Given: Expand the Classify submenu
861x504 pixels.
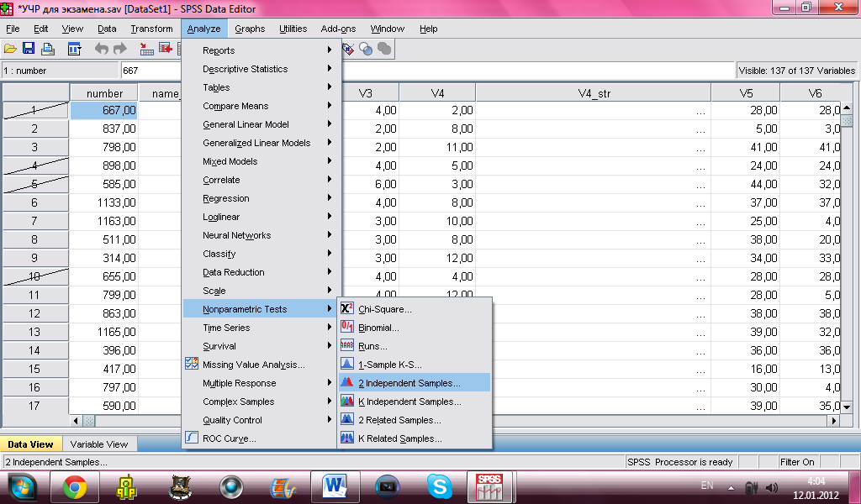Looking at the screenshot, I should point(259,254).
